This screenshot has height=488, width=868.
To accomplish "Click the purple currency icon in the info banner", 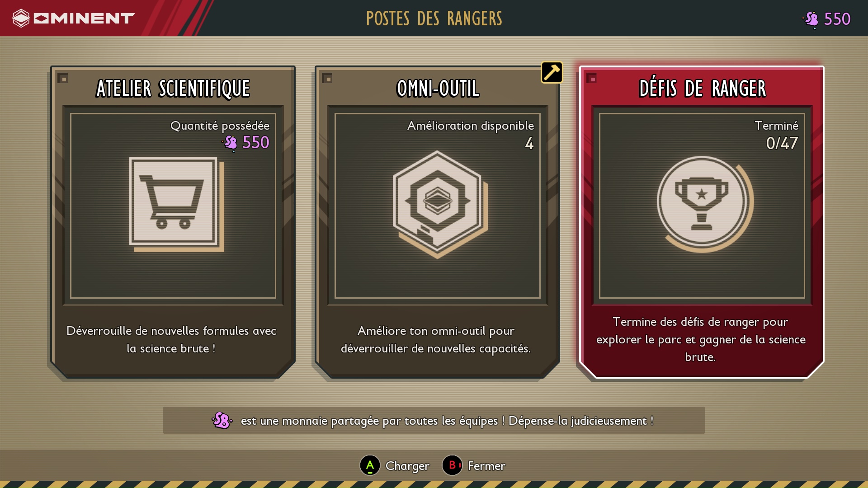I will (x=222, y=420).
